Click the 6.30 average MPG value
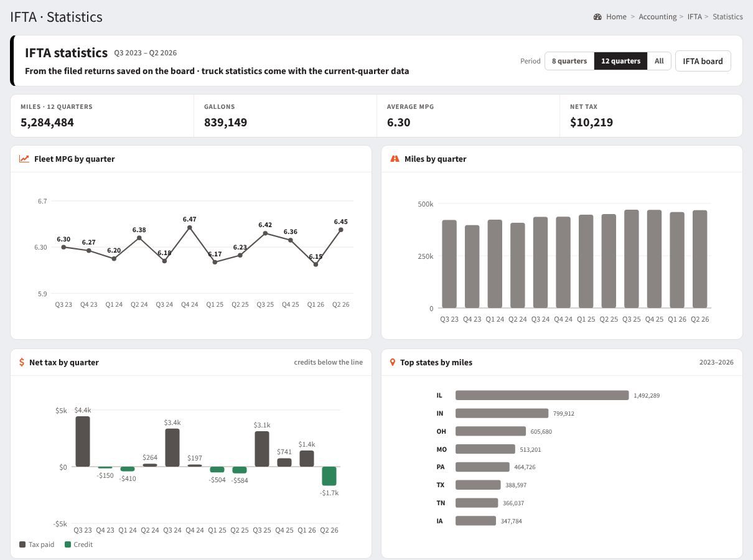This screenshot has height=560, width=753. click(398, 123)
